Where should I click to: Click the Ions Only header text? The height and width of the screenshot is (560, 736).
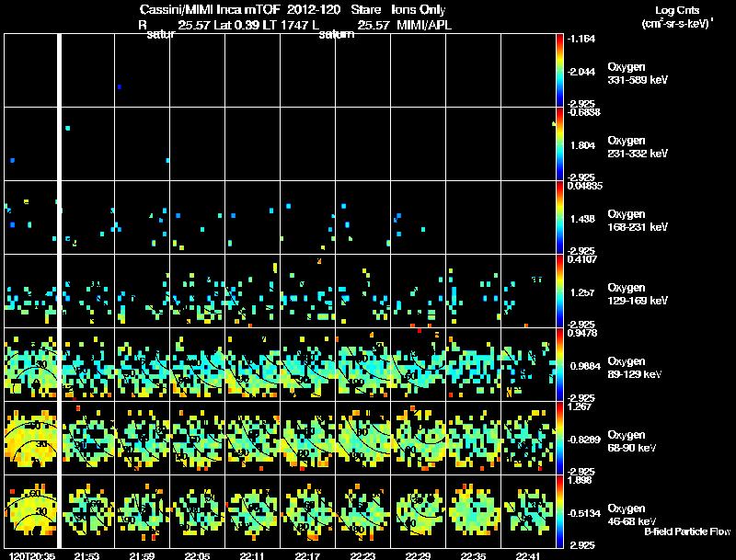click(419, 10)
